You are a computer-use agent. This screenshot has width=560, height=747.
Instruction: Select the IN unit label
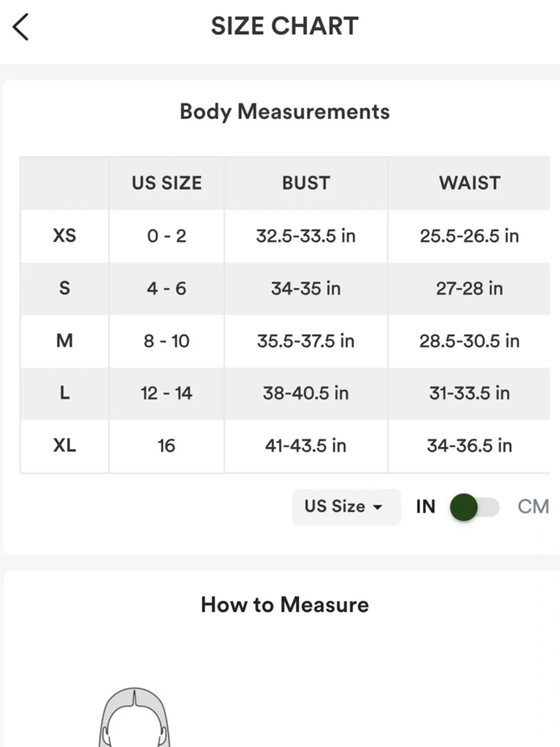[x=426, y=507]
